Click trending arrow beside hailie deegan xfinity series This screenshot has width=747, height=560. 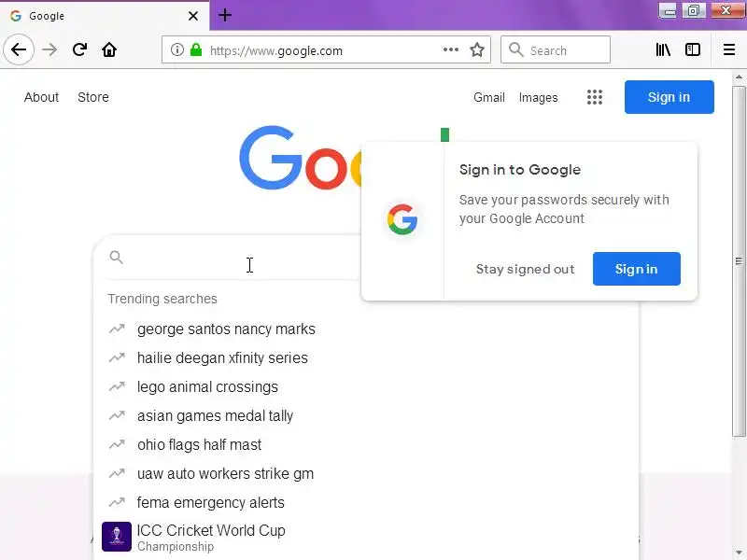(x=117, y=357)
